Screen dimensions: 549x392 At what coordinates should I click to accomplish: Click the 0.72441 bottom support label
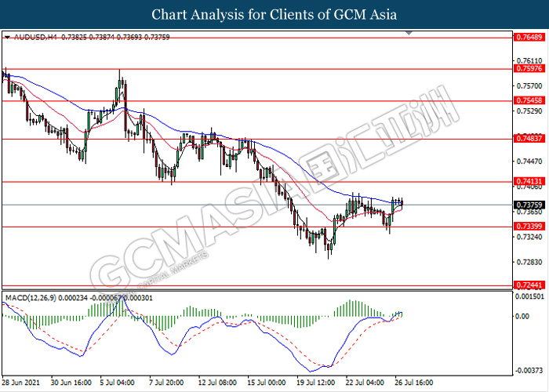529,285
